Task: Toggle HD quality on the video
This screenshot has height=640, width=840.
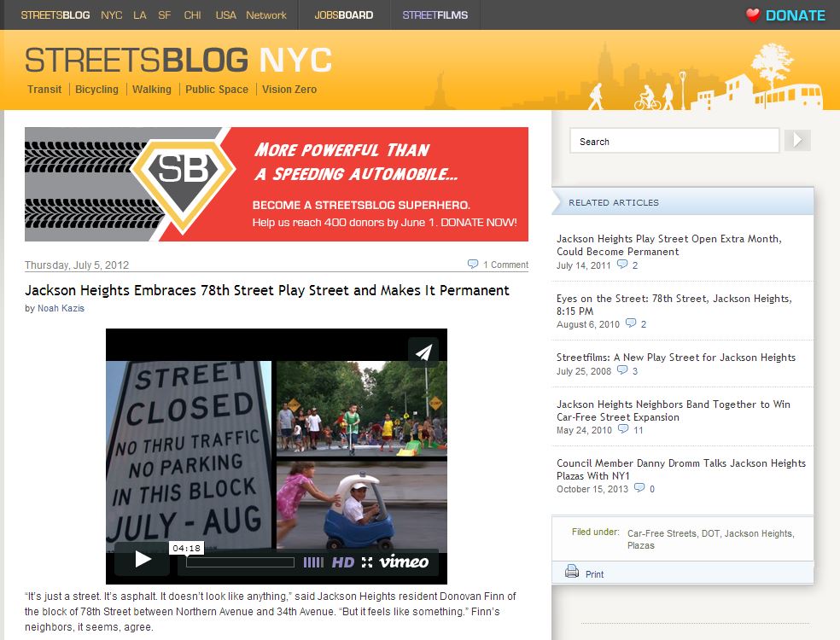Action: [343, 561]
